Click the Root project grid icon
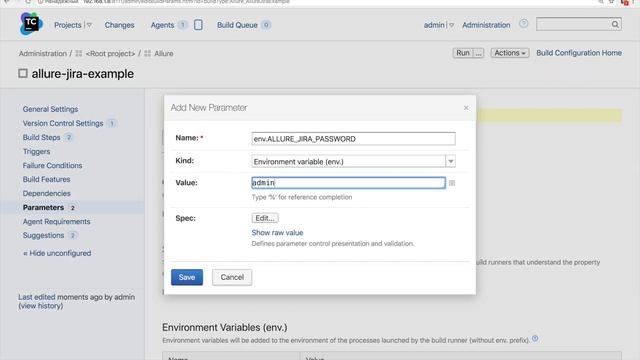Screen dimensions: 640x360 tap(79, 53)
